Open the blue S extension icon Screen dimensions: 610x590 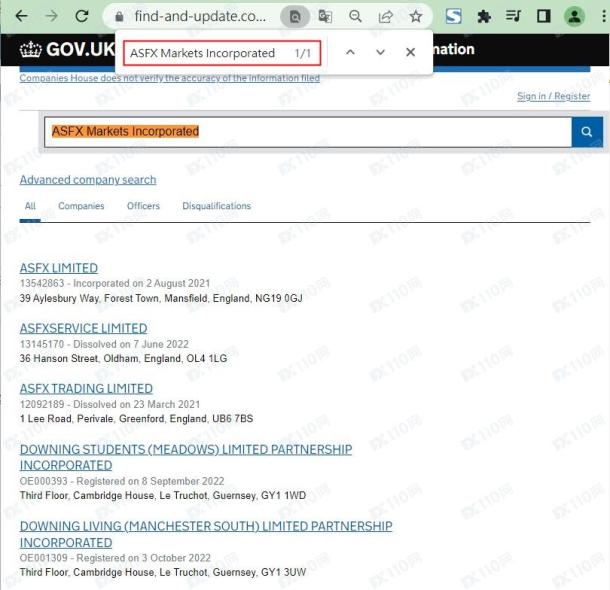pos(454,16)
